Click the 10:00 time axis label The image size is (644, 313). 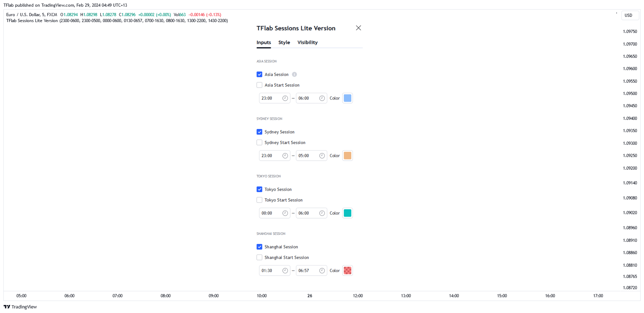point(261,296)
